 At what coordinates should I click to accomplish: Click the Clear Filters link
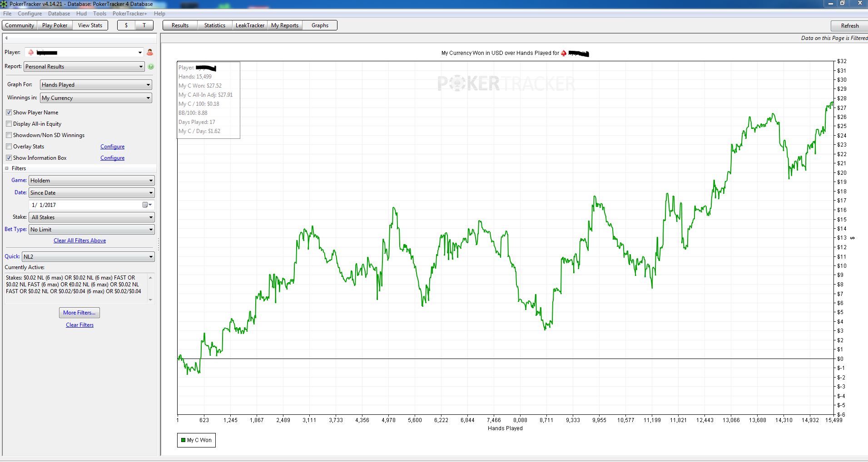click(x=79, y=325)
